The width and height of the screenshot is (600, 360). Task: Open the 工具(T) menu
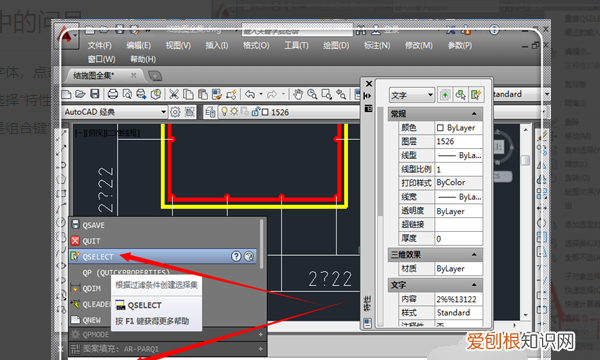click(x=296, y=46)
